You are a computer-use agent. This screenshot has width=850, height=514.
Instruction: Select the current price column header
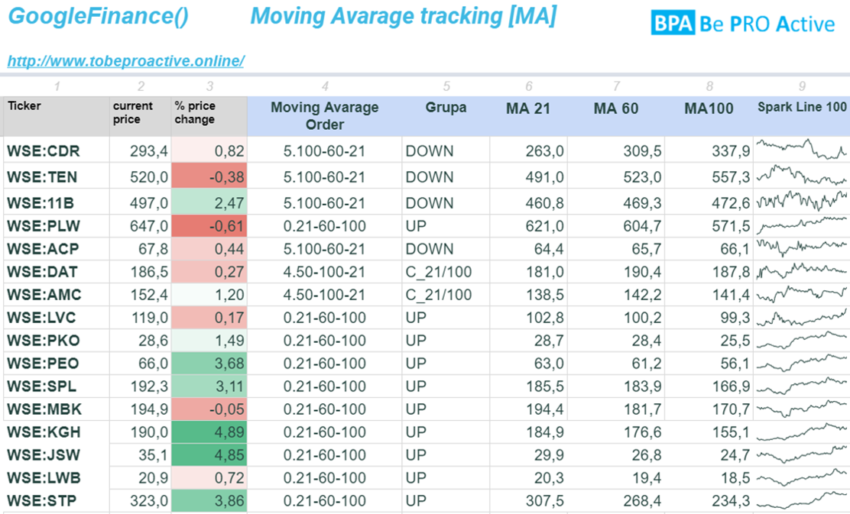(140, 116)
